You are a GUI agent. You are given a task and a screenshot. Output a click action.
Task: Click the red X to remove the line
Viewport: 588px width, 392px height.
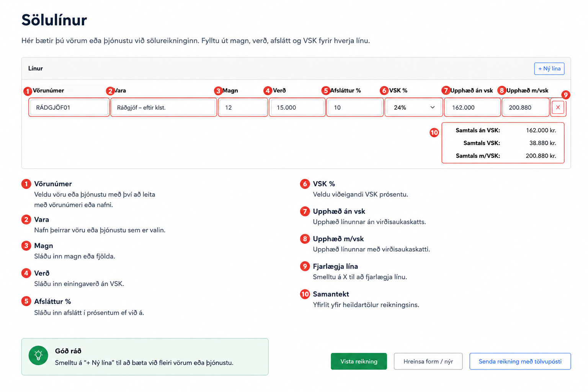click(558, 108)
